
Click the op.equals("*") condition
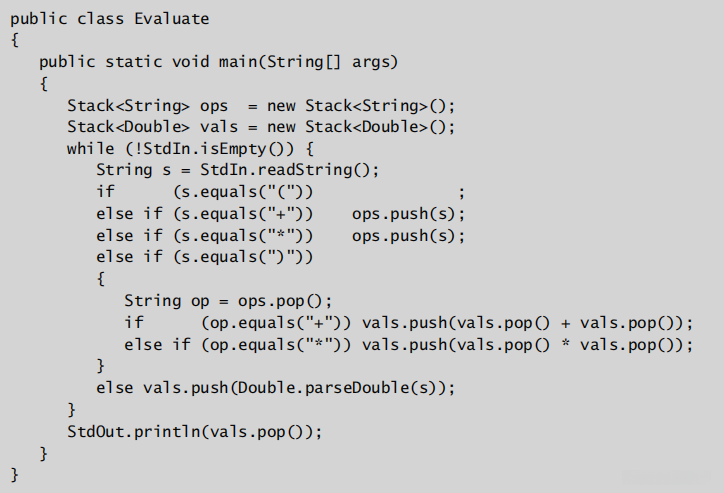click(276, 345)
